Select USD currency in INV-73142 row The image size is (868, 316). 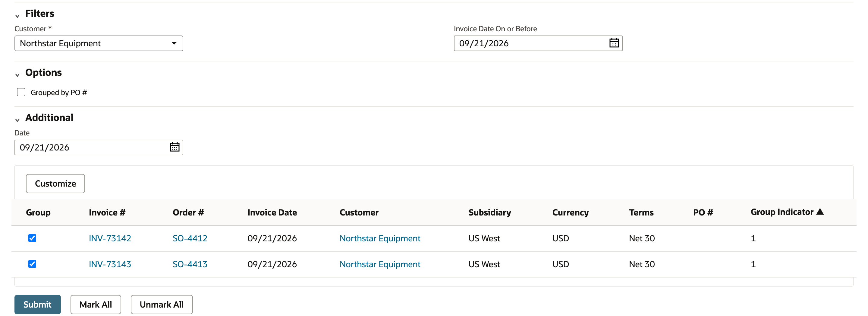pyautogui.click(x=560, y=238)
